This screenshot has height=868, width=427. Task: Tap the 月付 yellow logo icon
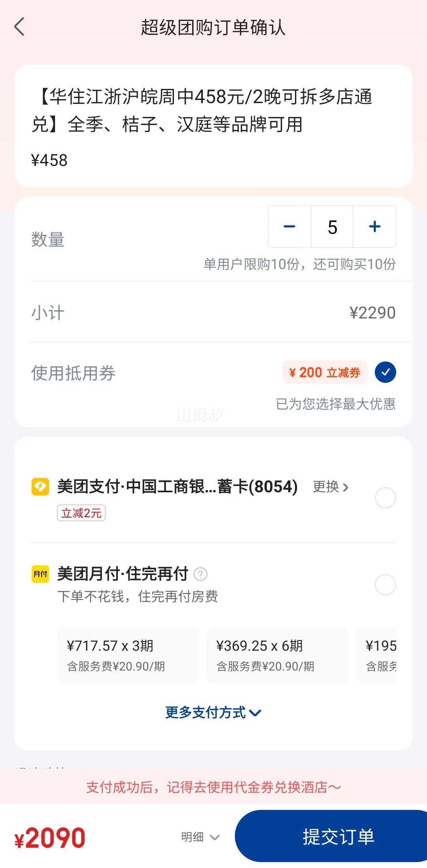coord(40,574)
